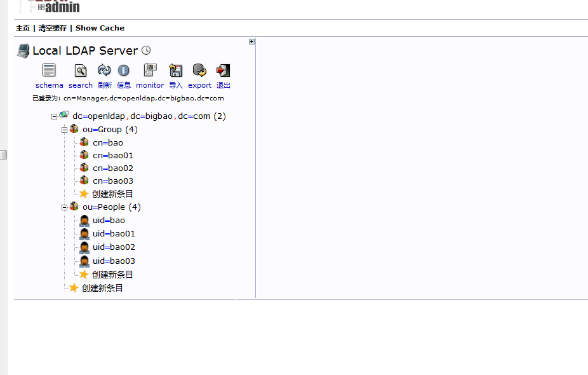This screenshot has height=375, width=588.
Task: Click the user icon for uid=bao03
Action: point(84,261)
